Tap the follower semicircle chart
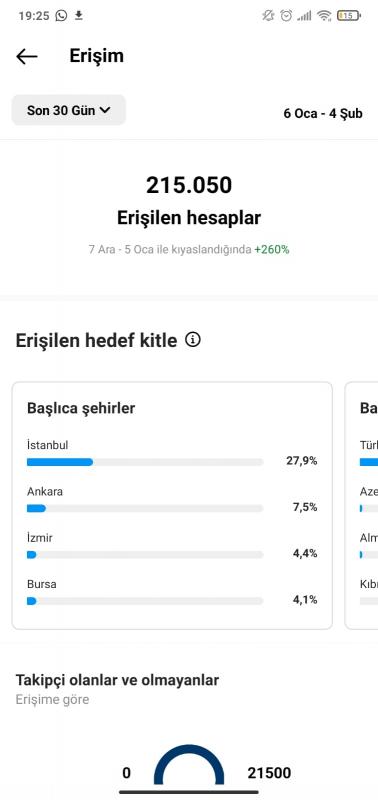Image resolution: width=378 pixels, height=800 pixels. click(189, 765)
